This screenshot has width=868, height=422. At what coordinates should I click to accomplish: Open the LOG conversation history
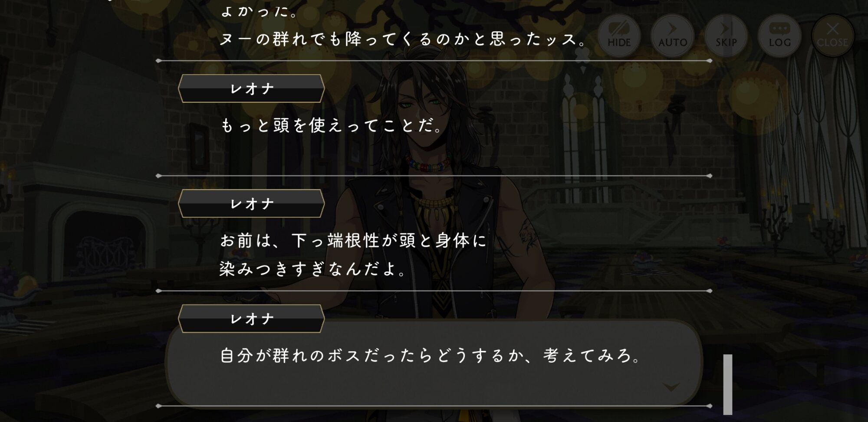779,35
